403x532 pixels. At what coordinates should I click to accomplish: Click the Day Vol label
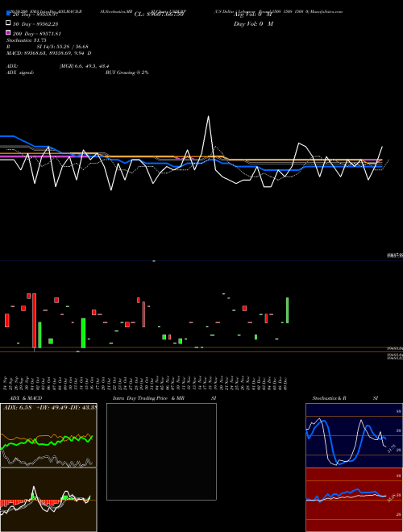click(253, 23)
